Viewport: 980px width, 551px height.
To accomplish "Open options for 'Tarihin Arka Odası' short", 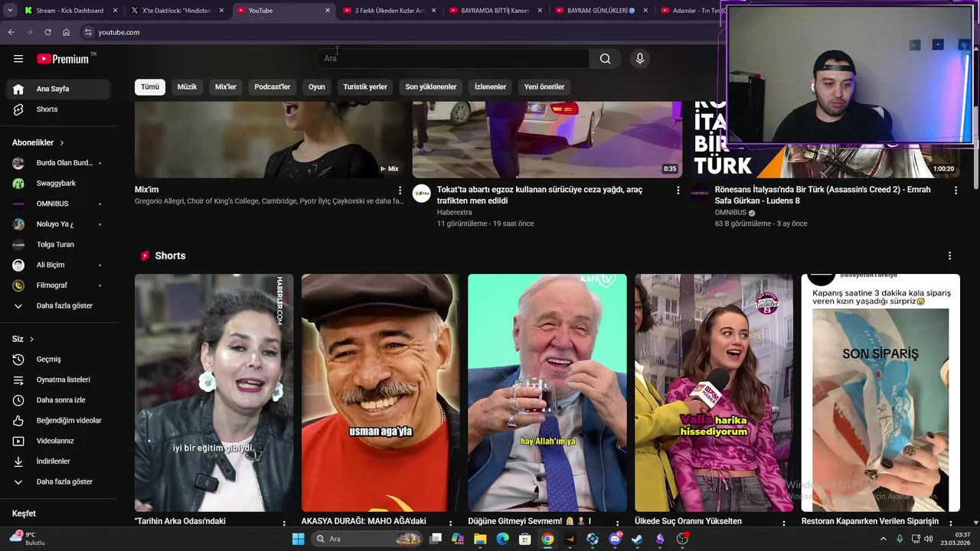I will (x=284, y=523).
